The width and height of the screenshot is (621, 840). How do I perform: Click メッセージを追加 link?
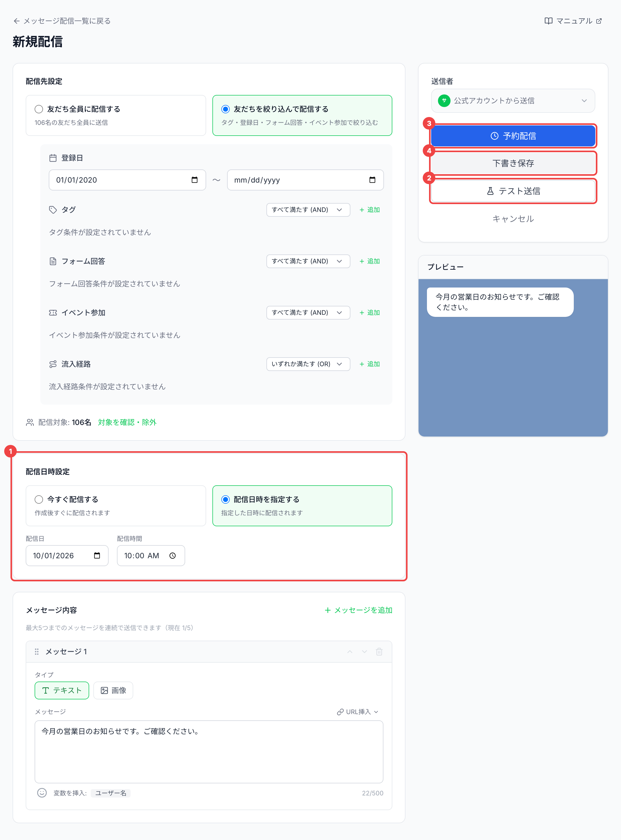(358, 610)
